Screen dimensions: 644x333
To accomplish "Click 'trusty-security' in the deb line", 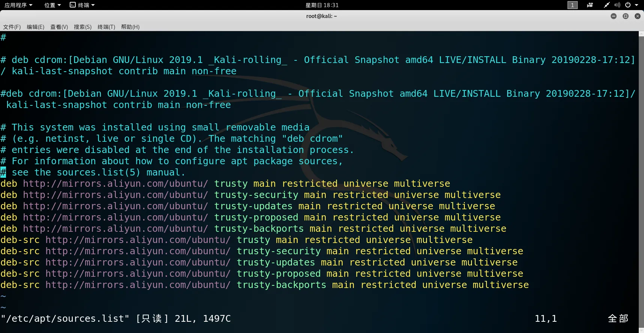I will (256, 195).
